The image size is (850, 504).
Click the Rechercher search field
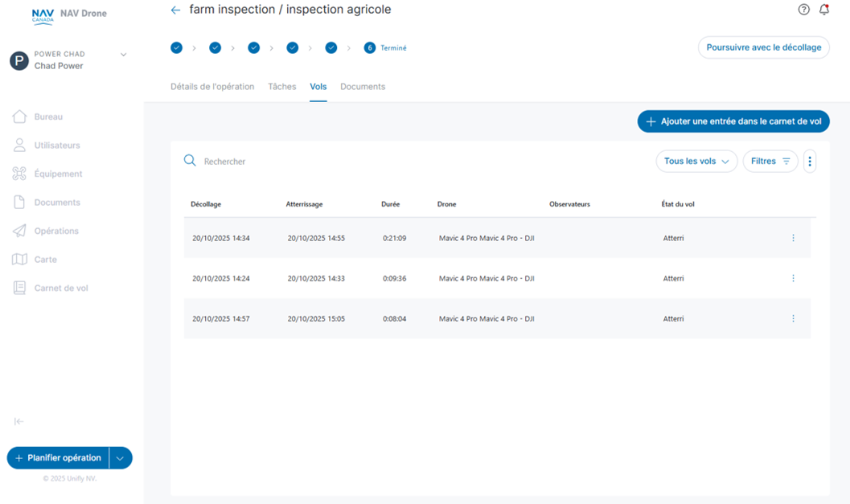(322, 162)
